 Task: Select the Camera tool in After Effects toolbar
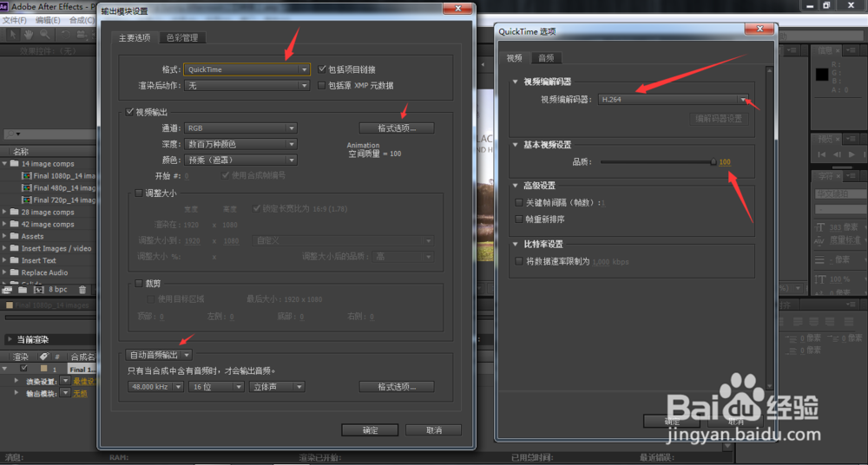[81, 35]
